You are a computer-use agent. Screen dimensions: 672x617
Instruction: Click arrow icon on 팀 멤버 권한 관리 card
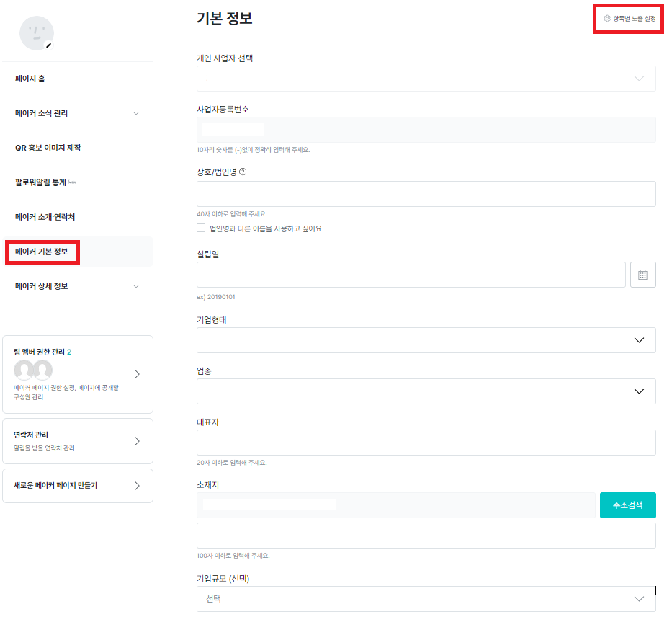137,374
